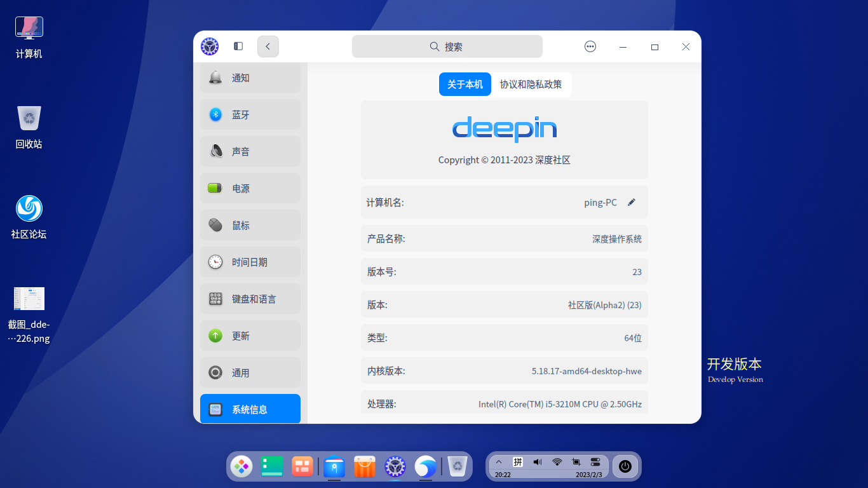Image resolution: width=868 pixels, height=488 pixels.
Task: Switch to the 协议和隐私政策 tab
Action: point(532,84)
